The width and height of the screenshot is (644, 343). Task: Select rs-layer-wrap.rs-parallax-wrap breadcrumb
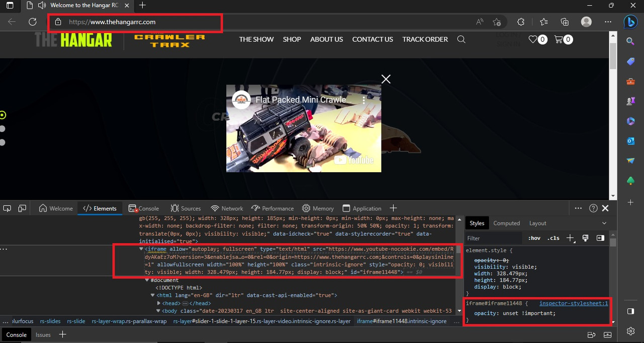129,321
